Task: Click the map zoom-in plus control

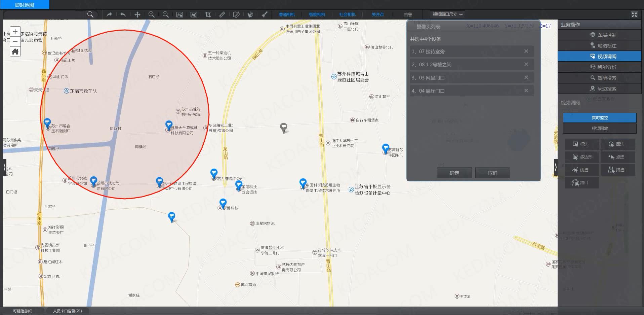Action: [15, 31]
